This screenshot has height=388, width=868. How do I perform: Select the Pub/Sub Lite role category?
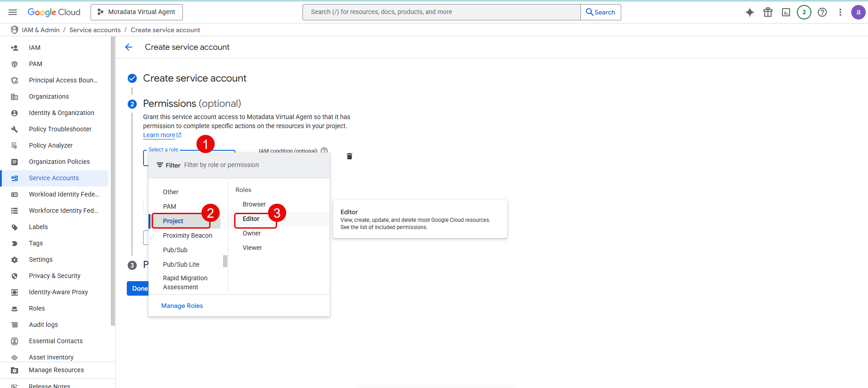click(x=181, y=264)
